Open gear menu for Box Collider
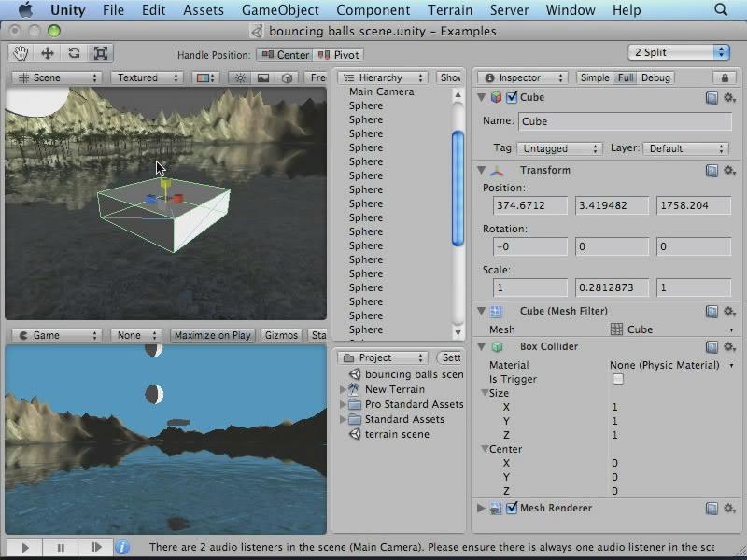Viewport: 747px width, 560px height. 729,346
